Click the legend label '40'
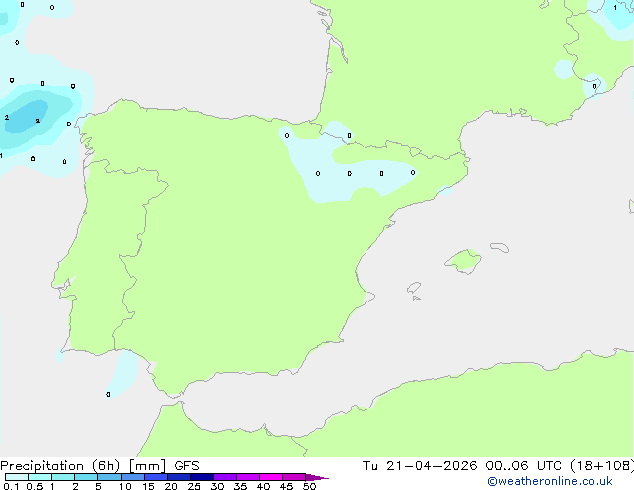Viewport: 634px width, 490px height. point(263,486)
